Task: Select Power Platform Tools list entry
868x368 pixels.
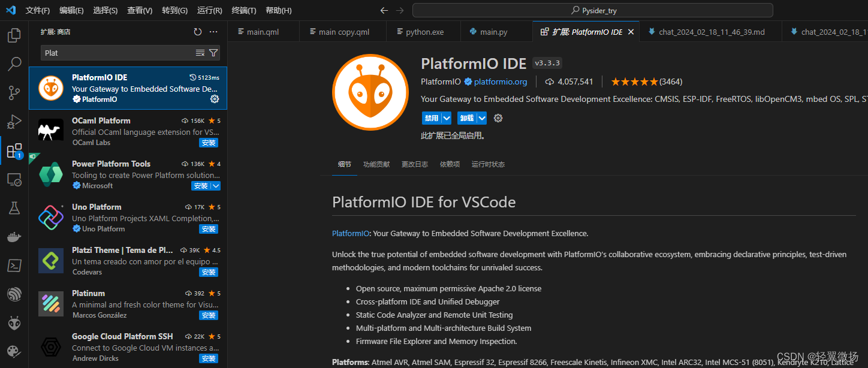Action: tap(128, 174)
